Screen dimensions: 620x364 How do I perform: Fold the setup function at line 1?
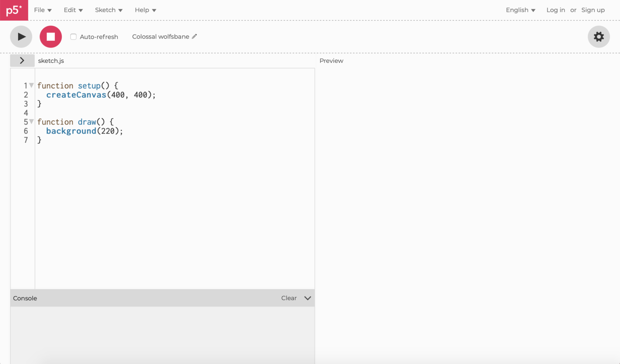coord(31,86)
